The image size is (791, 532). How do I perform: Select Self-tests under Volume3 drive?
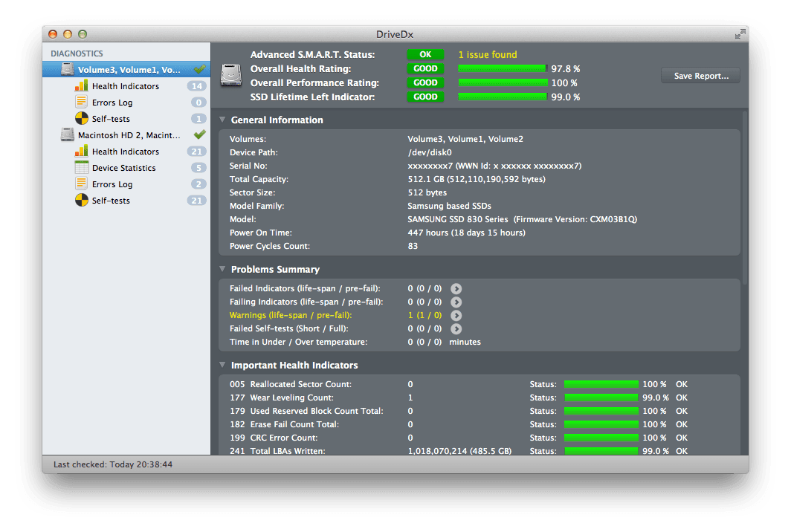[x=111, y=119]
